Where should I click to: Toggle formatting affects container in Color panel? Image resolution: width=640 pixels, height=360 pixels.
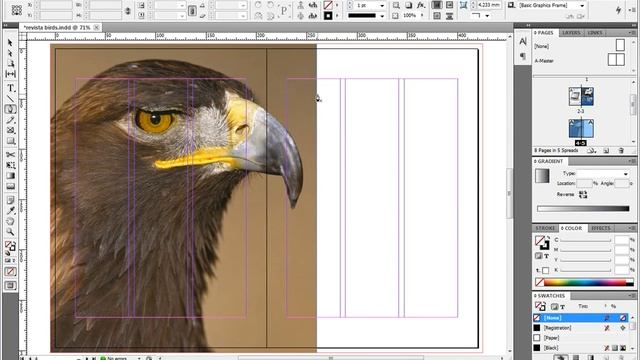tap(538, 256)
